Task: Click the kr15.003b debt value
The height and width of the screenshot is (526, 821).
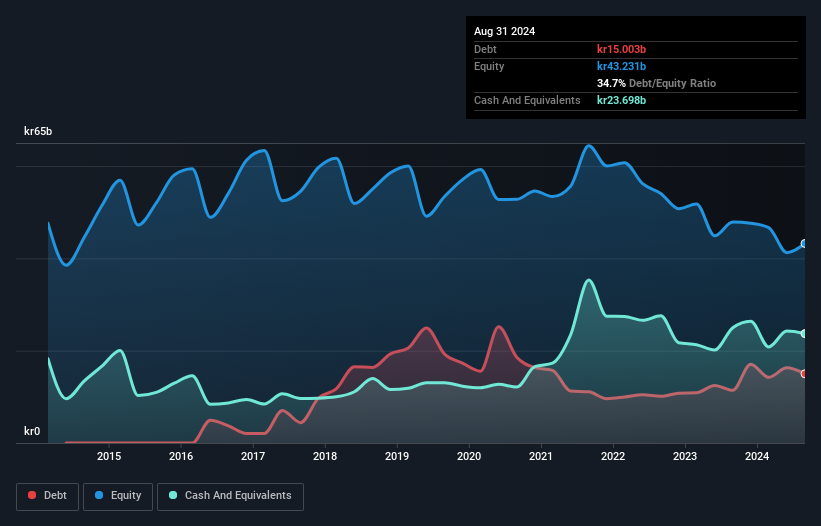Action: 622,49
